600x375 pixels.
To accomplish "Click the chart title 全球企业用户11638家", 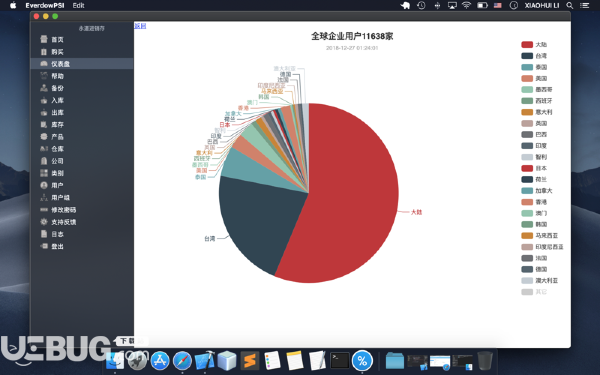I will 352,36.
